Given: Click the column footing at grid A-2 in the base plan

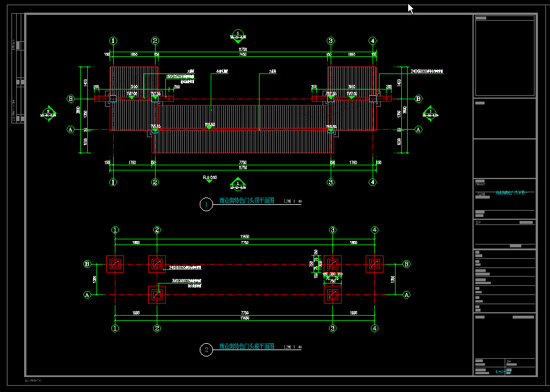Looking at the screenshot, I should click(x=157, y=295).
